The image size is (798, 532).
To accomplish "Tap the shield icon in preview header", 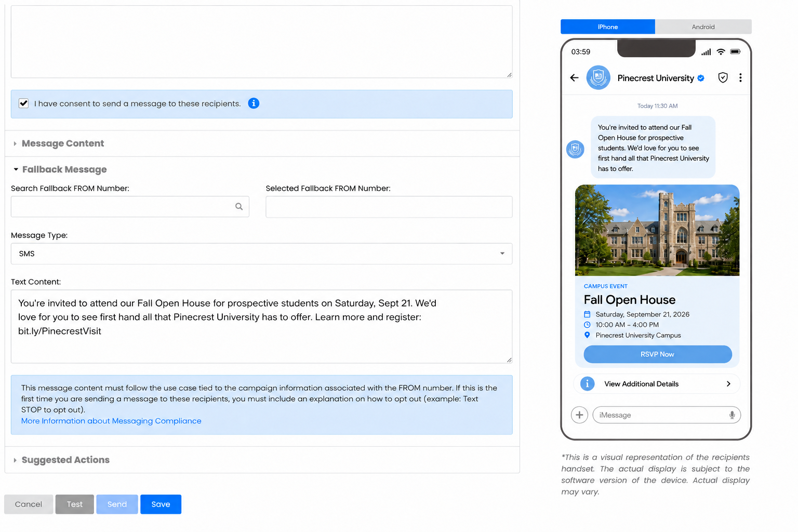I will click(x=723, y=78).
